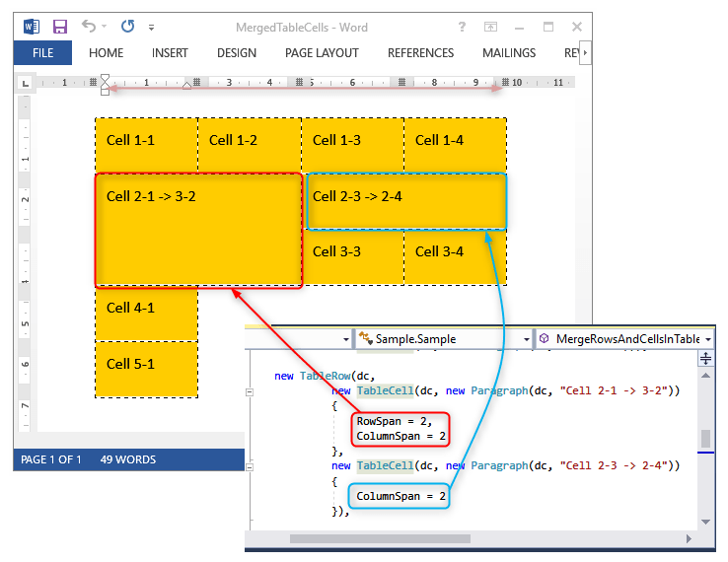Open the FILE tab
The image size is (728, 562).
42,53
